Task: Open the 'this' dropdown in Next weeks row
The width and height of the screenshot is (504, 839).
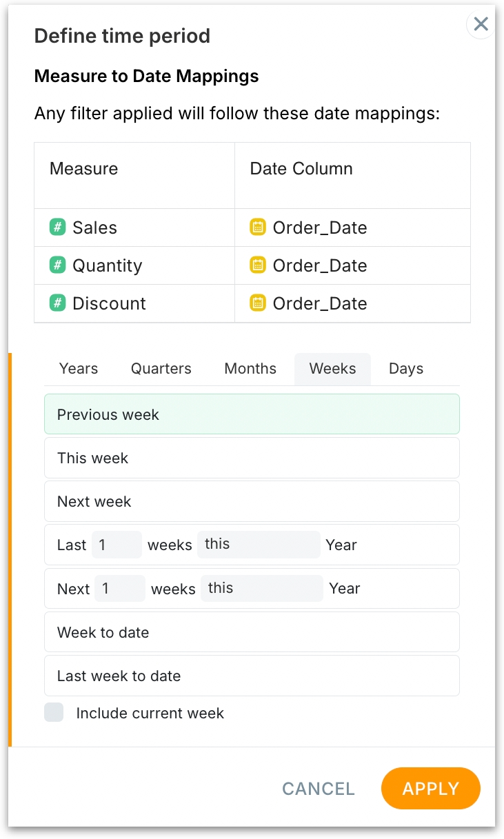Action: [261, 589]
